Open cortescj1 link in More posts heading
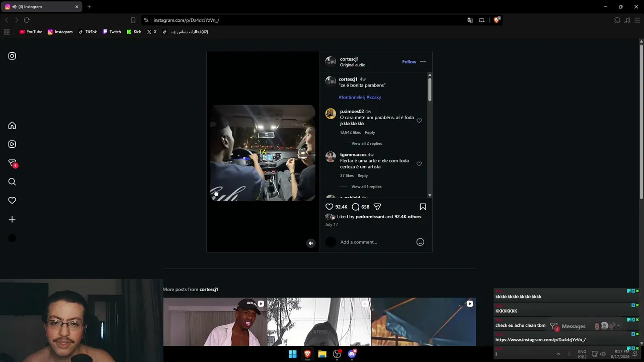This screenshot has width=644, height=362. pyautogui.click(x=209, y=290)
